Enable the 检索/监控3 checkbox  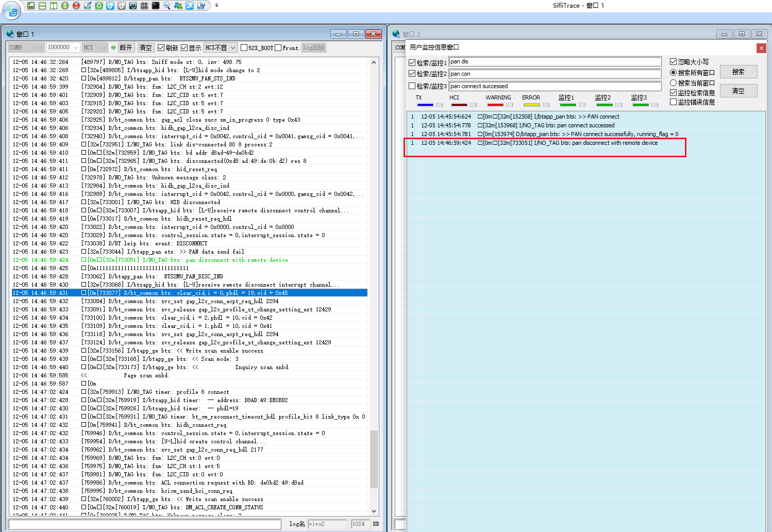tap(412, 86)
